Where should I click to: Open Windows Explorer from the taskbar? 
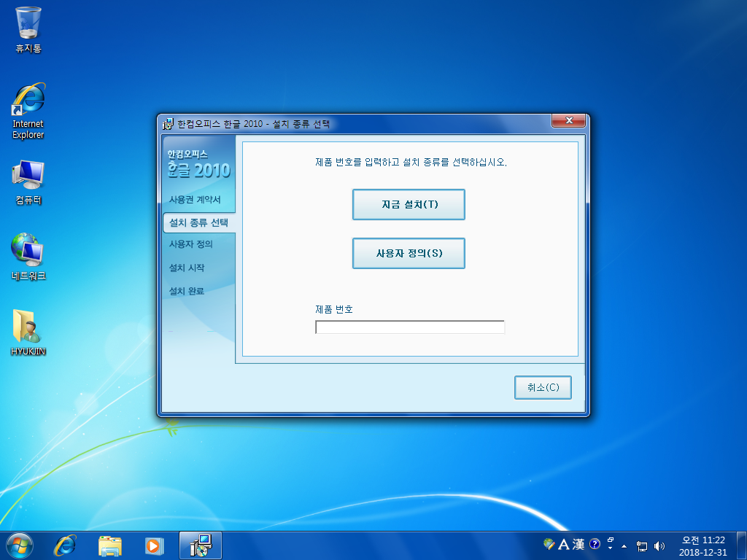click(x=110, y=545)
